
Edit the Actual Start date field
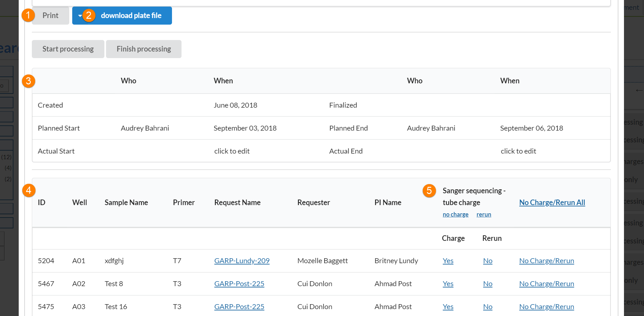pos(232,151)
